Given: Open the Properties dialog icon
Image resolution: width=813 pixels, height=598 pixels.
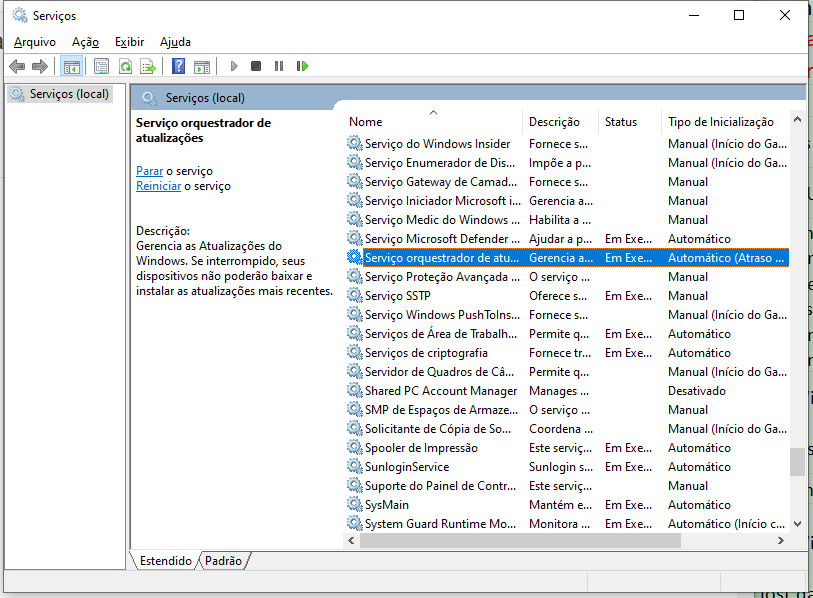Looking at the screenshot, I should (100, 66).
